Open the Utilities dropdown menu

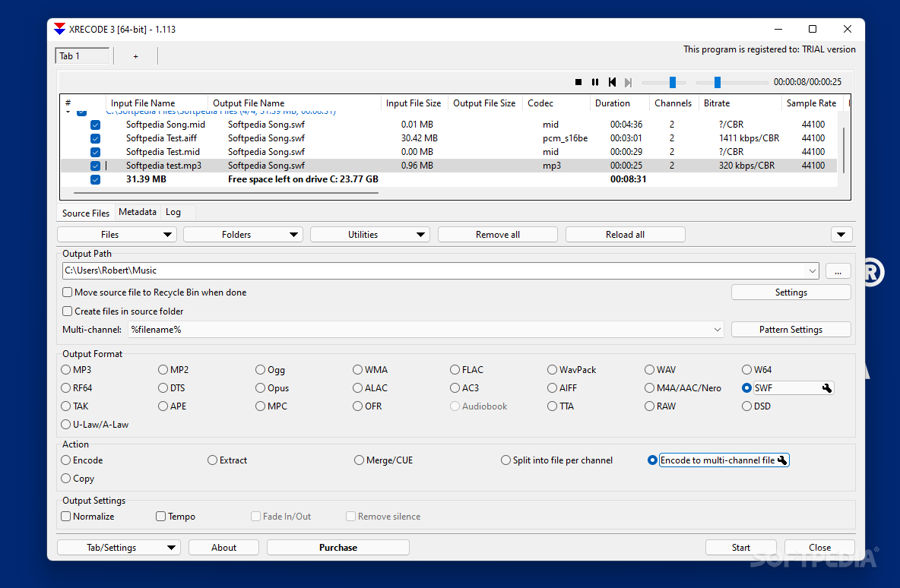click(x=370, y=235)
